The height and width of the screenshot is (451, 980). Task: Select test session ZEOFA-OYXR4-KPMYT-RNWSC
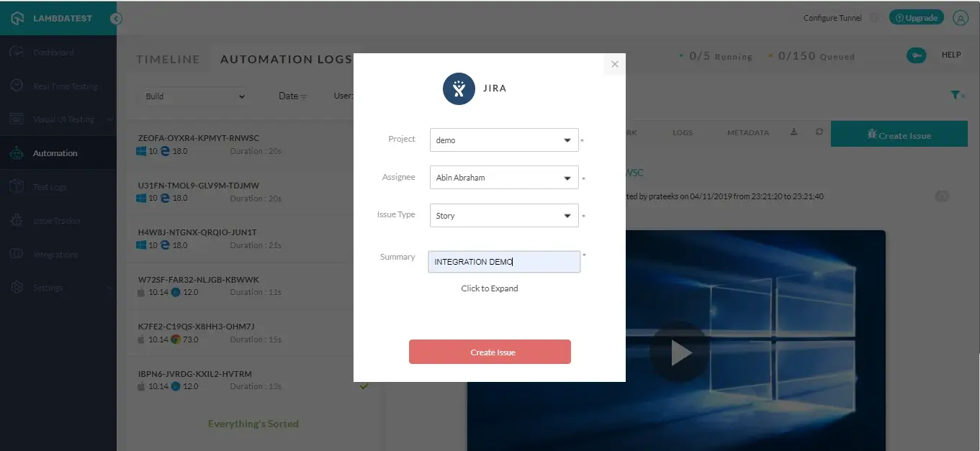pyautogui.click(x=199, y=138)
